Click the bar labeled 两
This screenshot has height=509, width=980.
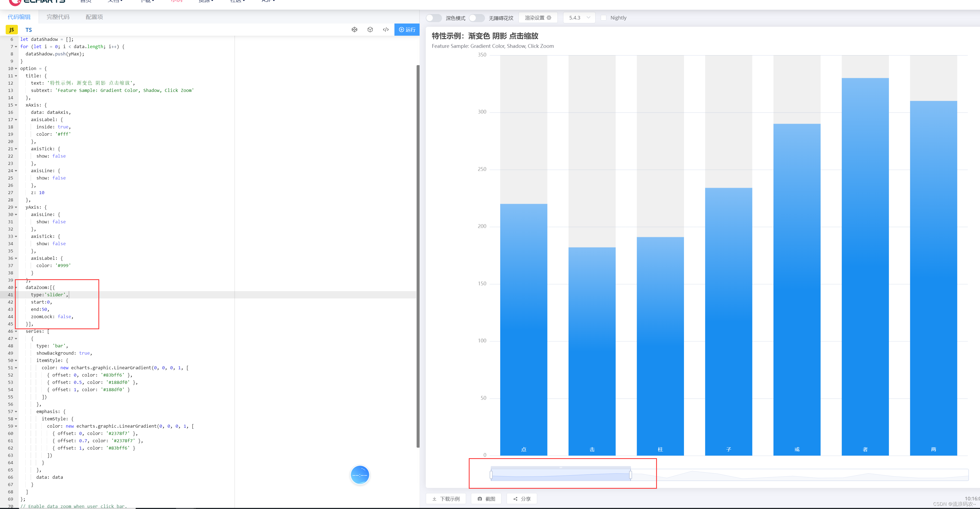click(x=934, y=278)
